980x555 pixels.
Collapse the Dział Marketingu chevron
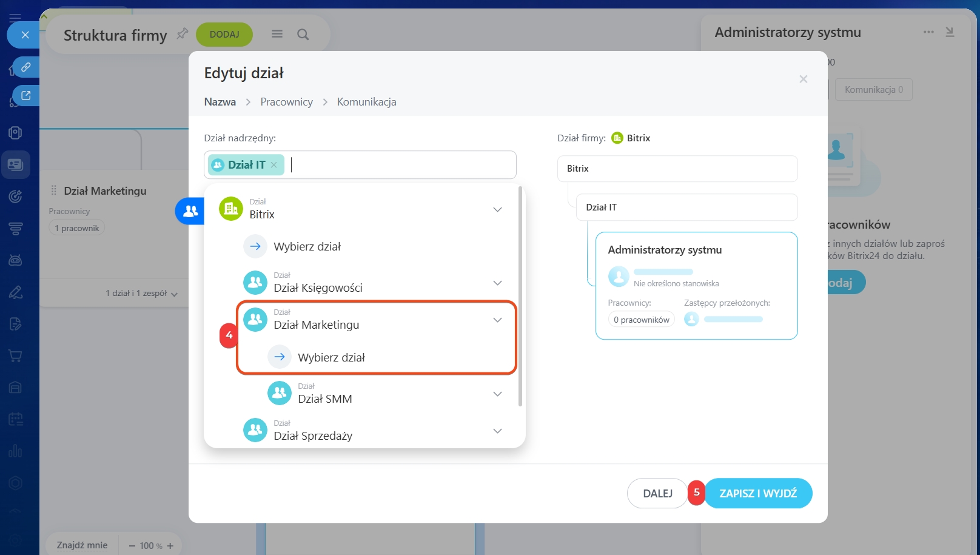[x=497, y=320]
